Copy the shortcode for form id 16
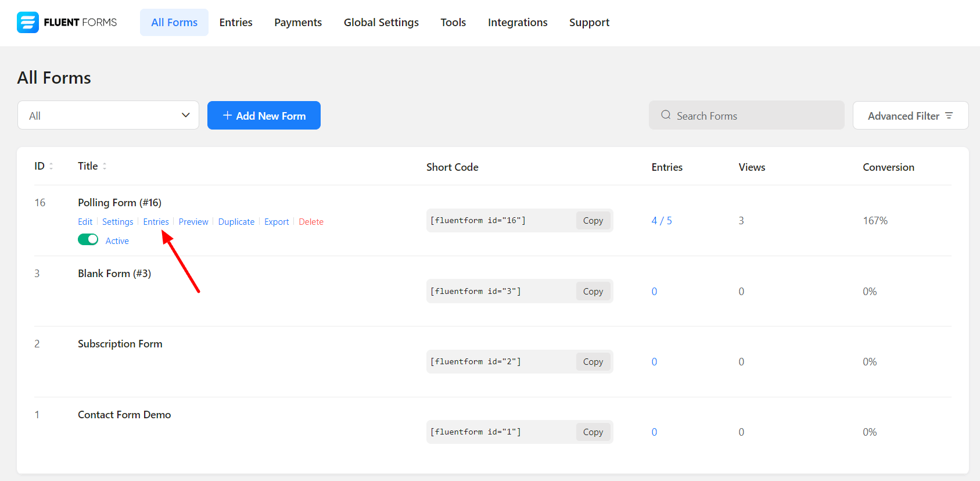Screen dimensions: 980x481 click(x=593, y=221)
